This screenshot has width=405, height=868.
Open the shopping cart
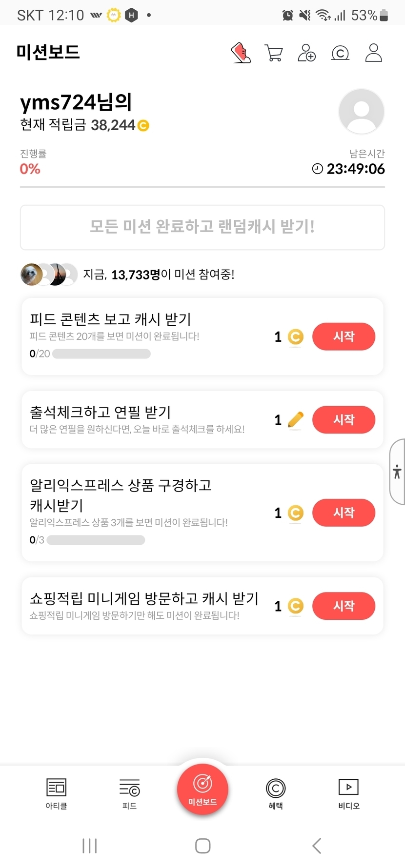274,53
